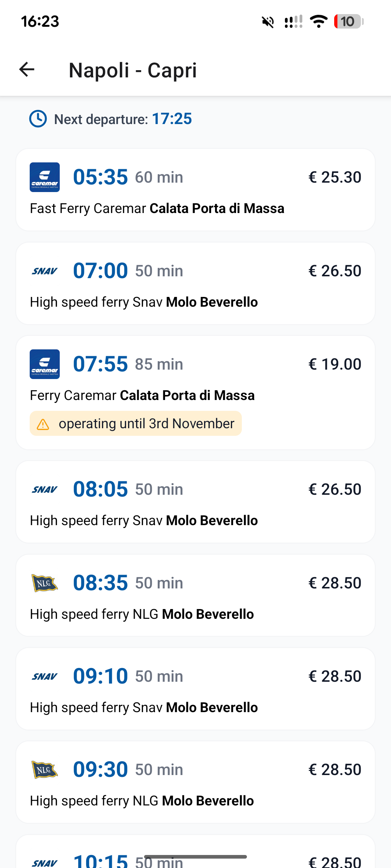Tap the back arrow icon

click(27, 69)
